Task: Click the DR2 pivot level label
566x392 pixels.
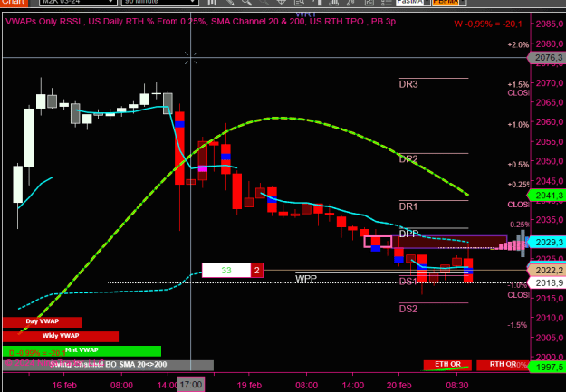Action: (x=408, y=159)
